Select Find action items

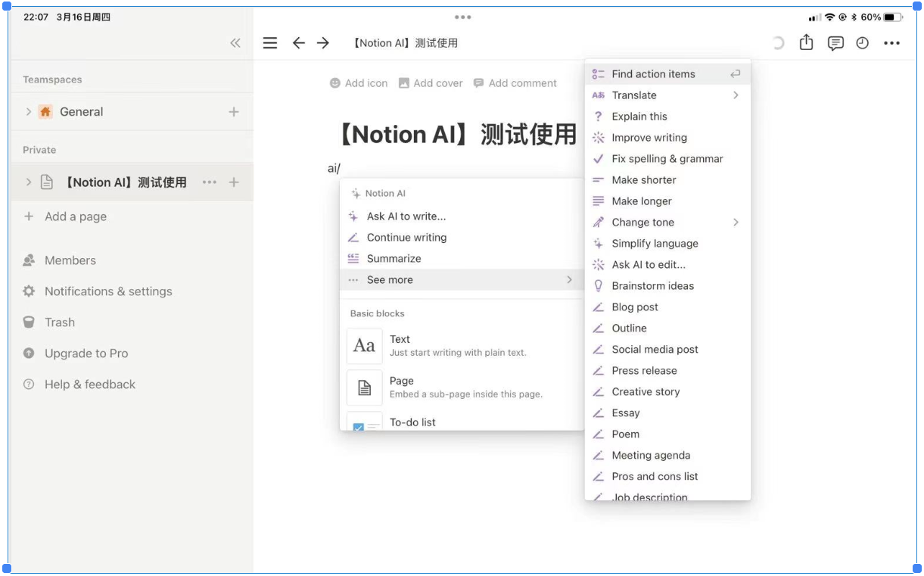668,74
